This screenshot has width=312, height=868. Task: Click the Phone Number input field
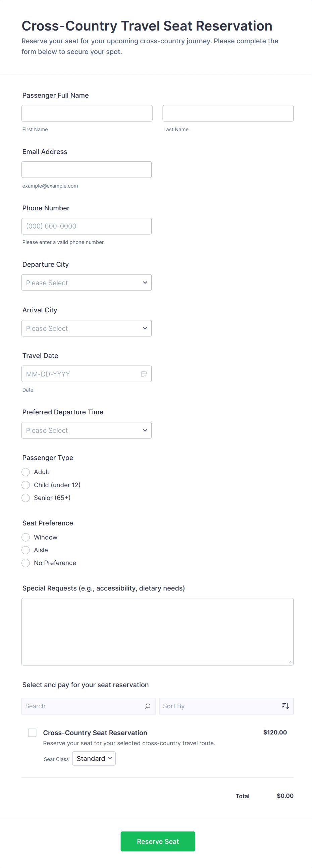(87, 226)
